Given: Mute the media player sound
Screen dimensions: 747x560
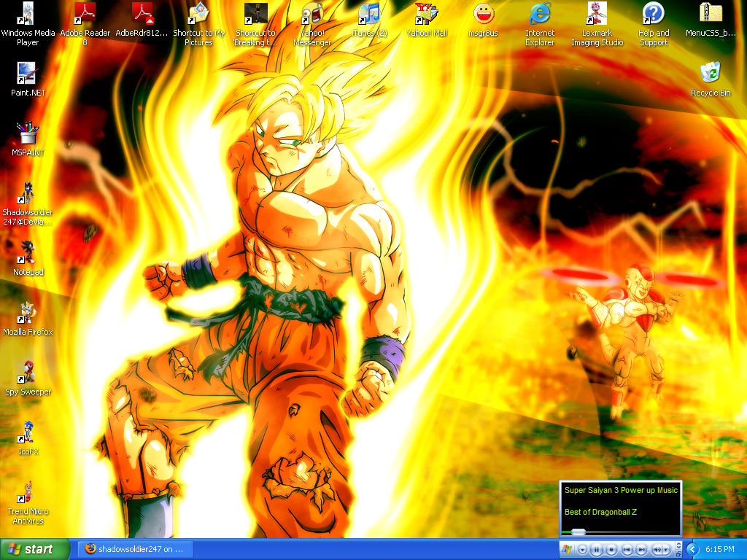Looking at the screenshot, I should click(657, 550).
